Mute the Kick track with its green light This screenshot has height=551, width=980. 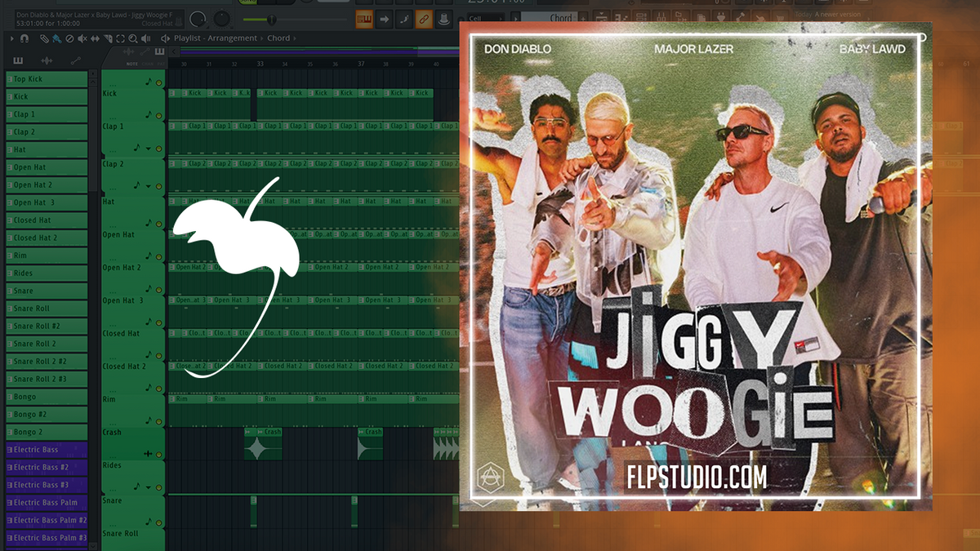(158, 82)
